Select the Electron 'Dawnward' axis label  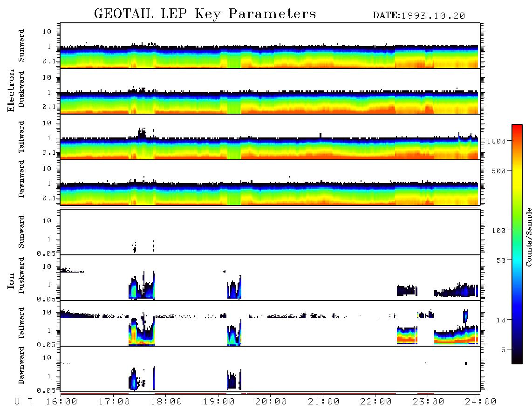(x=21, y=179)
